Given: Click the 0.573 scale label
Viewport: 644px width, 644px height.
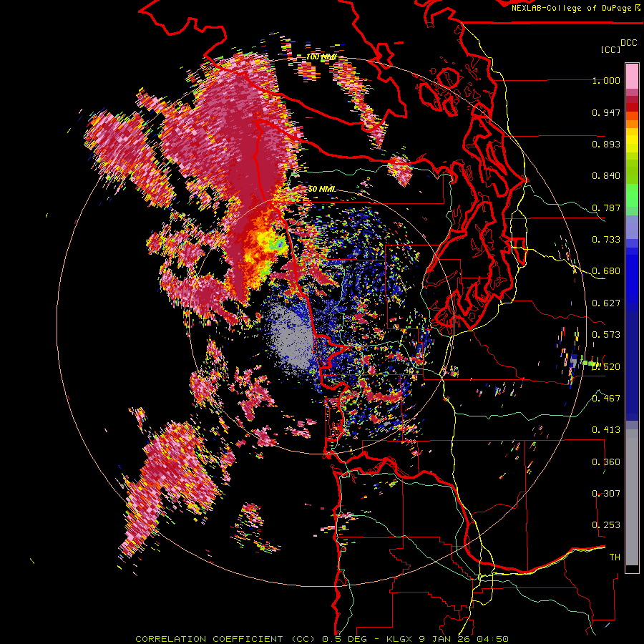Looking at the screenshot, I should (x=606, y=335).
